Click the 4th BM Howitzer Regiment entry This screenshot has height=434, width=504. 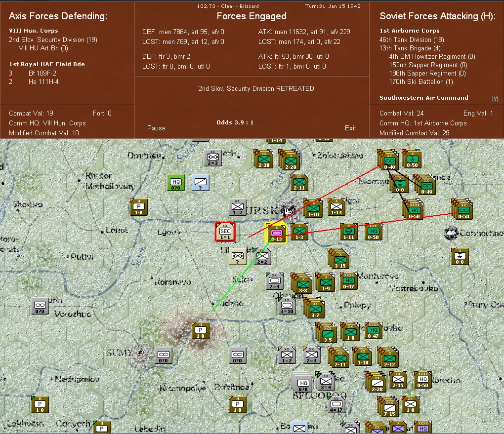pos(432,57)
